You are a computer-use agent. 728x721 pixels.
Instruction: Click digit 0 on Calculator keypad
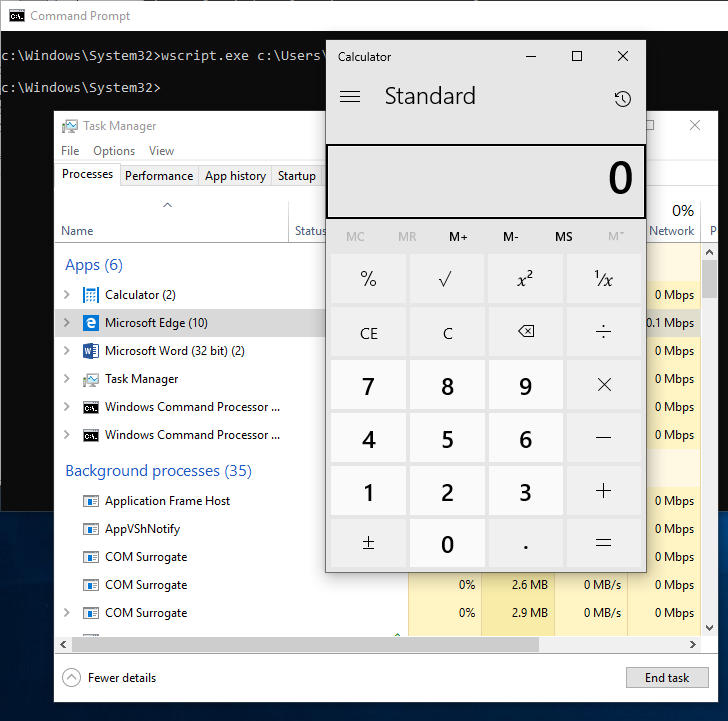[447, 543]
